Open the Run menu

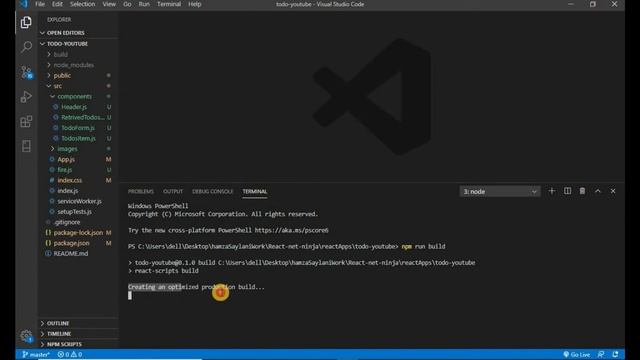(x=144, y=4)
